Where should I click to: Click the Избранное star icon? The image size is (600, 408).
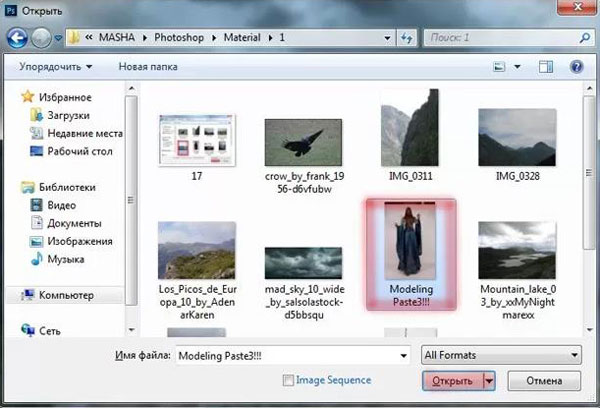point(28,96)
